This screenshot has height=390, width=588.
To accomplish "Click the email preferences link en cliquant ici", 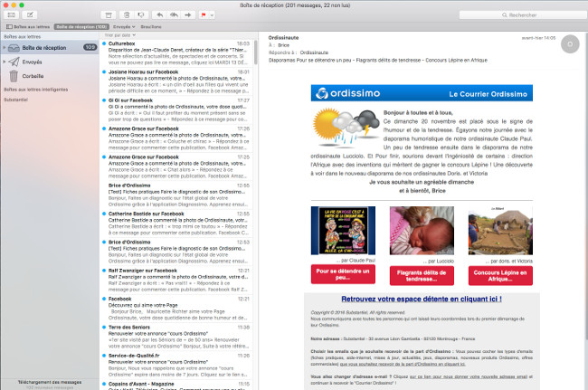I will tap(403, 364).
